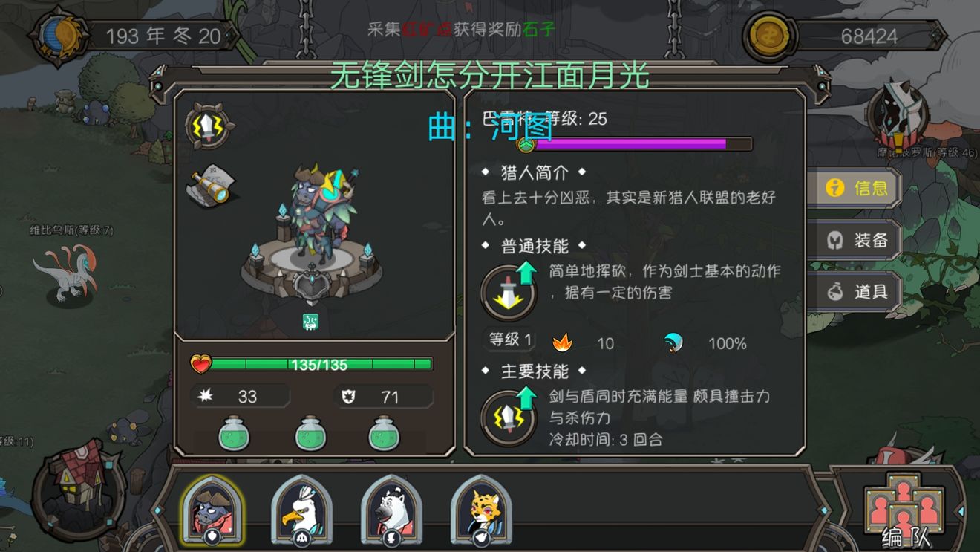The image size is (980, 552).
Task: Select the third green potion slot
Action: click(385, 432)
